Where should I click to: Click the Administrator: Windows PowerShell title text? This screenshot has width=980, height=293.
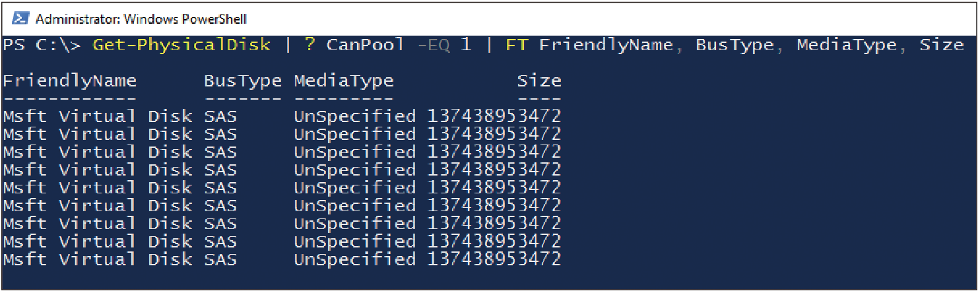tap(141, 18)
